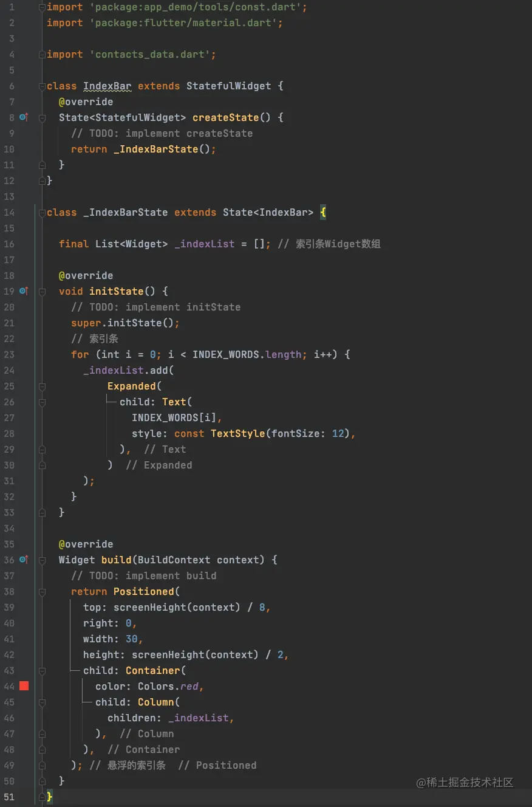Fold the IndexBar class declaration
The image size is (532, 807).
tap(42, 86)
